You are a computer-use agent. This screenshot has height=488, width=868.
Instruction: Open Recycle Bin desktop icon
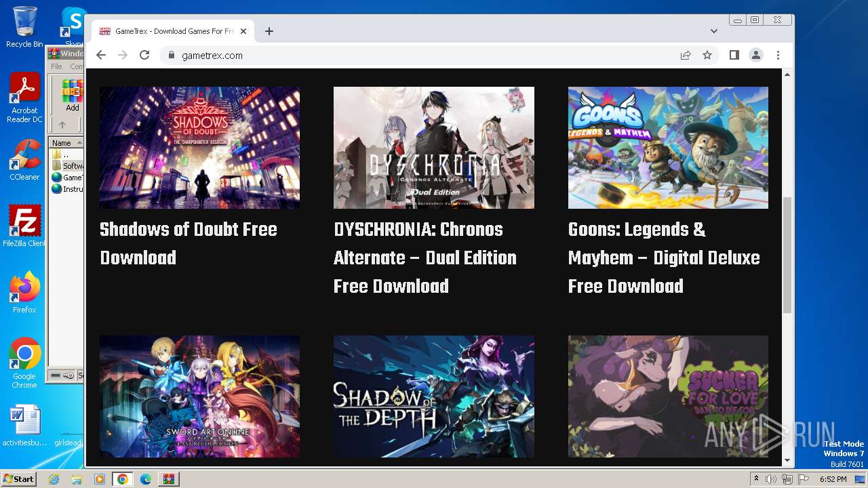[x=24, y=27]
